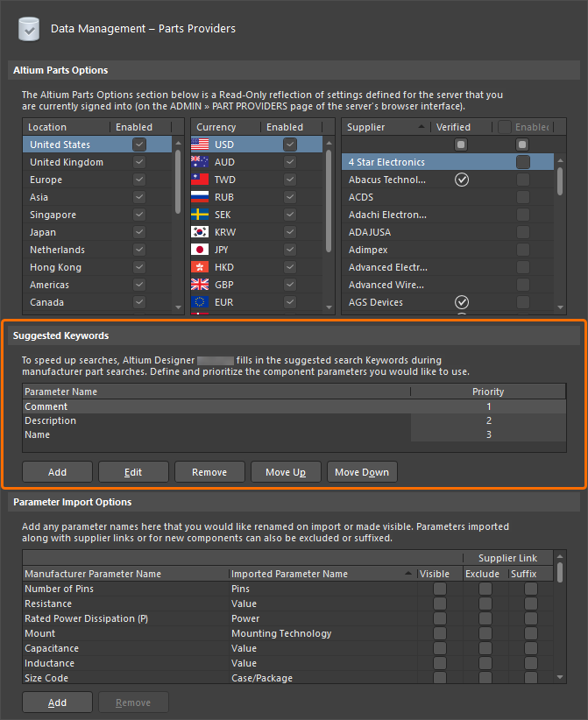
Task: Check Exclude for Resistance parameter
Action: 485,604
